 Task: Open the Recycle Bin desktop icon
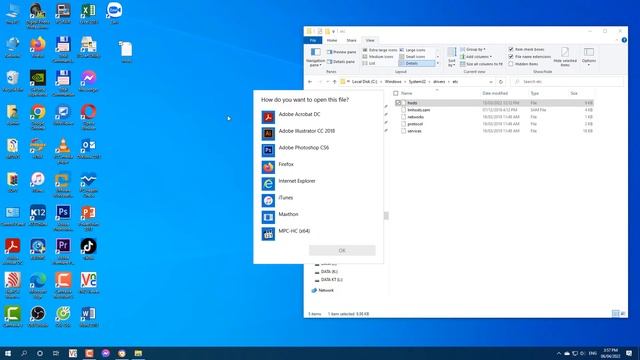point(13,81)
